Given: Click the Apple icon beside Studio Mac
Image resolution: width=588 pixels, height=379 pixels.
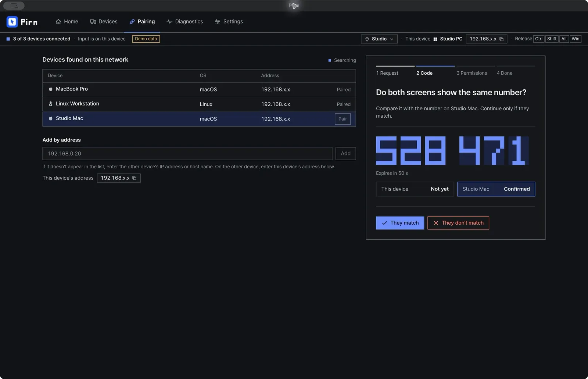Looking at the screenshot, I should click(x=51, y=119).
